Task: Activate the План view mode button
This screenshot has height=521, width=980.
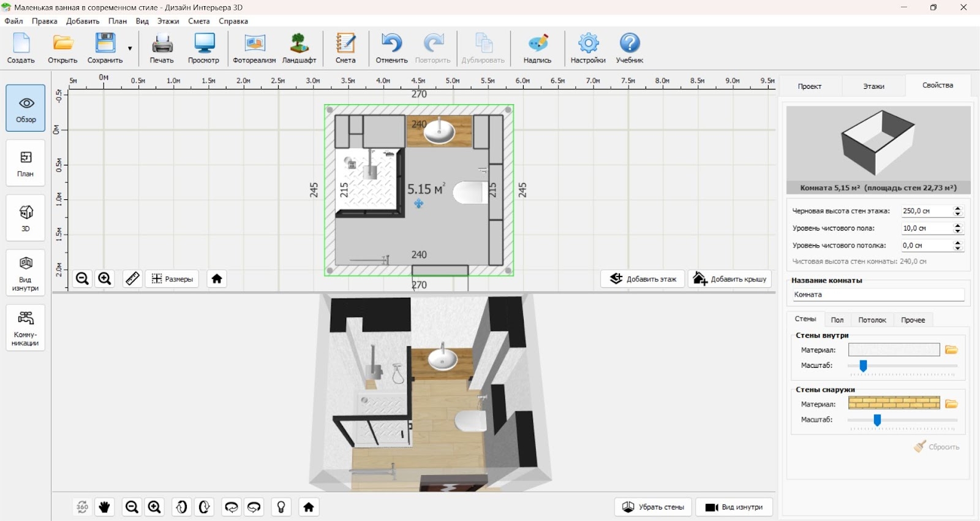Action: click(26, 163)
